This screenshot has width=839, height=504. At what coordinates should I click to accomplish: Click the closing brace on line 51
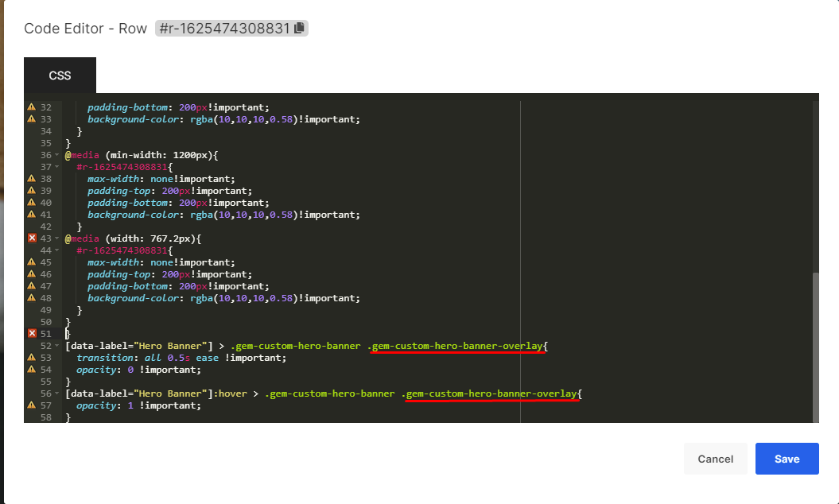click(68, 333)
